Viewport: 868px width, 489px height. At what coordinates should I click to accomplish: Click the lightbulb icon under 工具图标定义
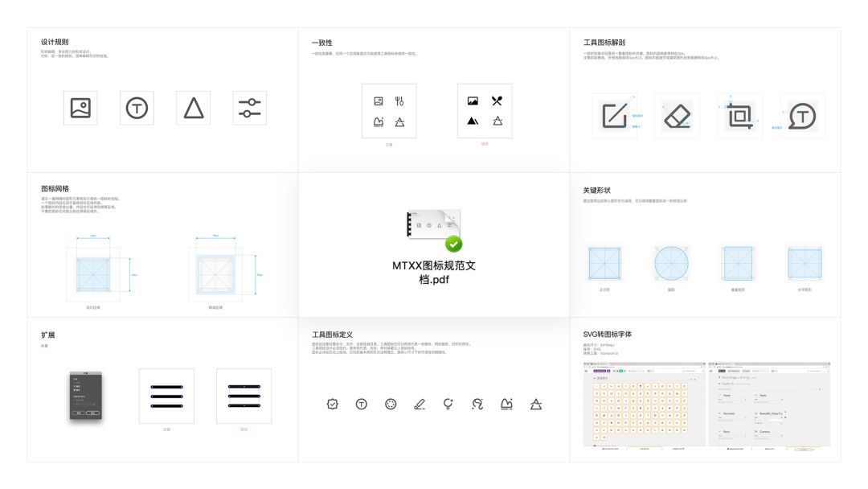point(448,405)
